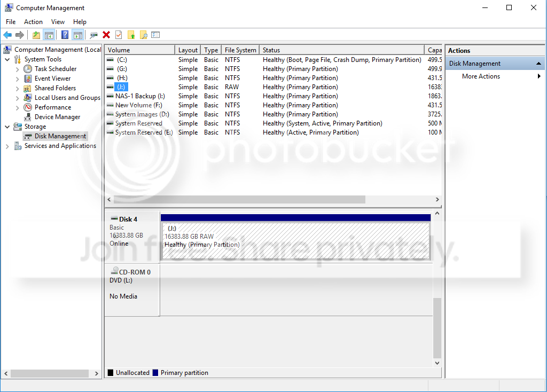
Task: Open the File menu
Action: click(x=11, y=21)
